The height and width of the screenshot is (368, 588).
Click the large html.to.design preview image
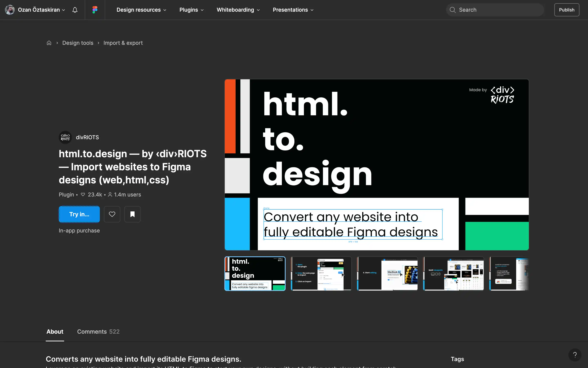tap(377, 165)
